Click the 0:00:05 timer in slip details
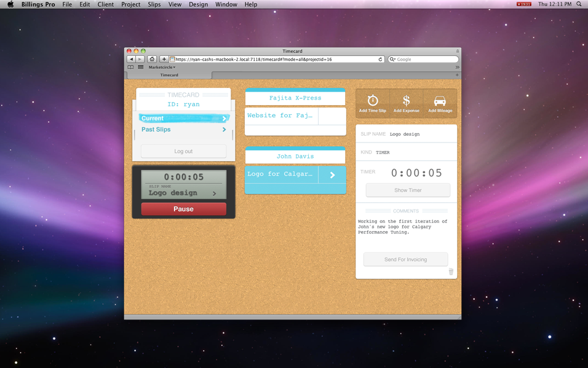Viewport: 588px width, 368px height. [416, 173]
